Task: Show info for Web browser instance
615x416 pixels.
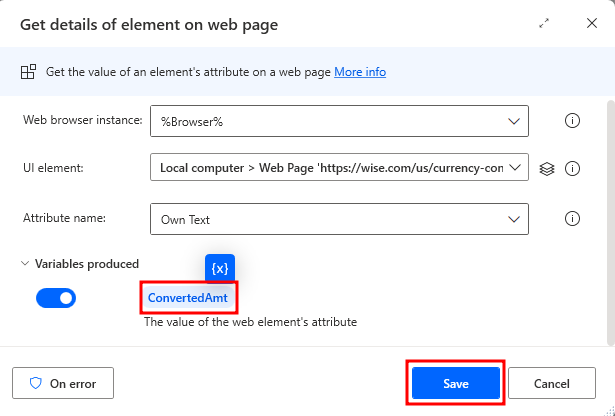Action: (x=572, y=120)
